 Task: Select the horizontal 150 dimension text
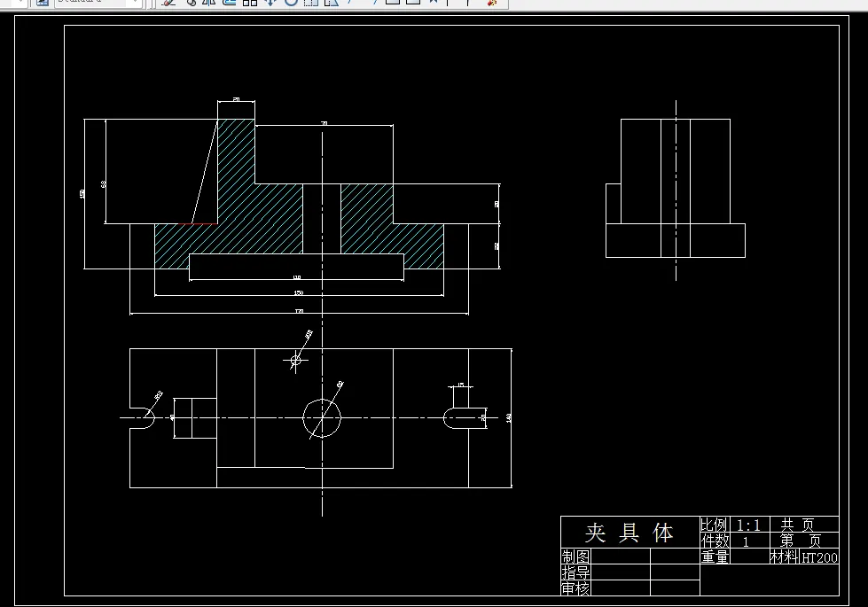coord(299,292)
